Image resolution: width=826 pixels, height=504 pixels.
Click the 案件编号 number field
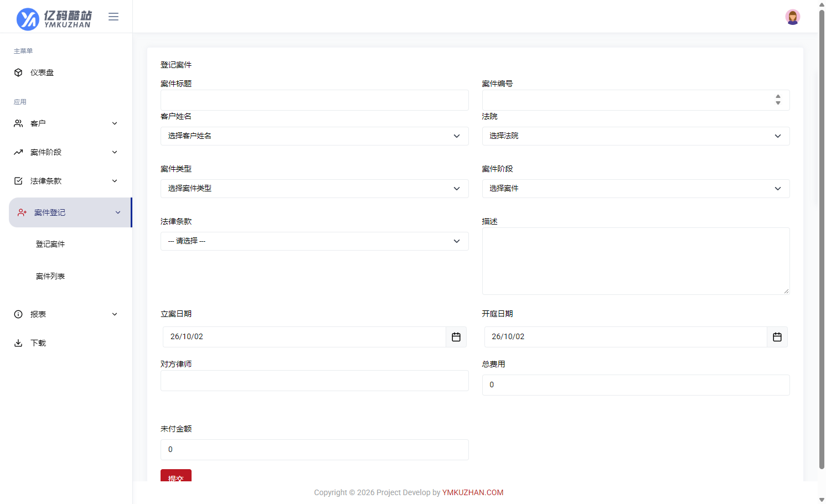(636, 100)
